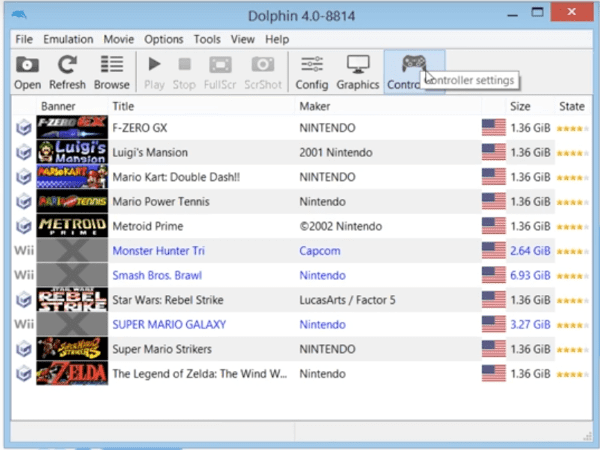
Task: Open the Tools menu
Action: tap(207, 39)
